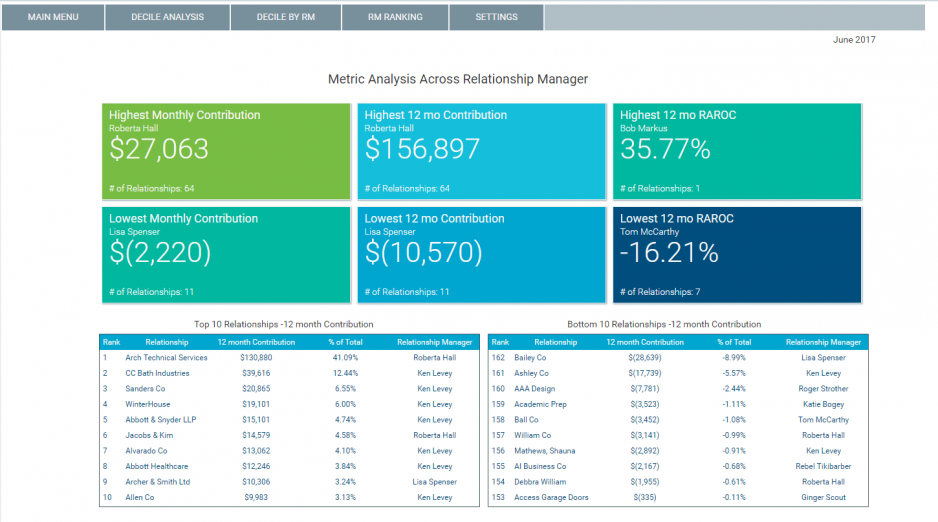Click the Lowest Monthly Contribution tile
Image resolution: width=938 pixels, height=522 pixels.
coord(226,254)
